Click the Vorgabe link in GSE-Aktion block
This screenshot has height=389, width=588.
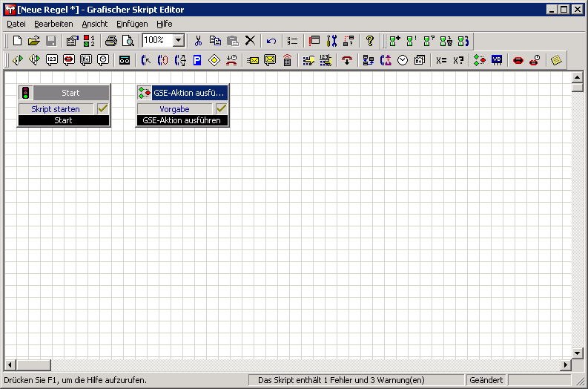[x=174, y=109]
